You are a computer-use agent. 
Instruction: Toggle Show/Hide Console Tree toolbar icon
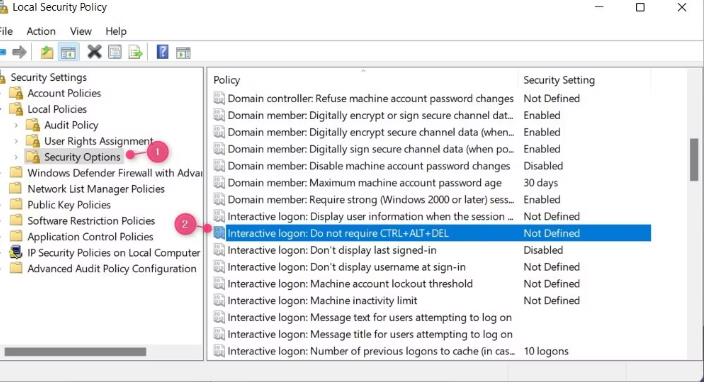coord(68,52)
